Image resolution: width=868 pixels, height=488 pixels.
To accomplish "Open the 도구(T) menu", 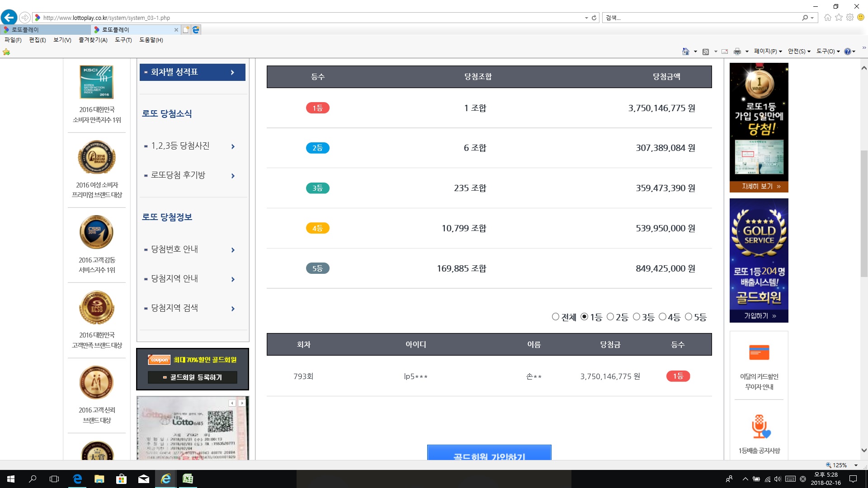I will click(123, 40).
